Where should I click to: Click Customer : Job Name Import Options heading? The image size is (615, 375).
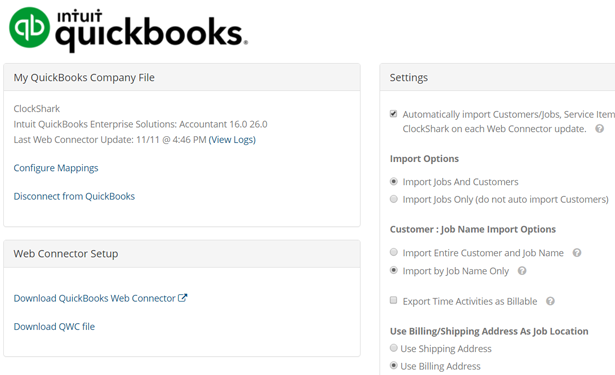tap(473, 229)
